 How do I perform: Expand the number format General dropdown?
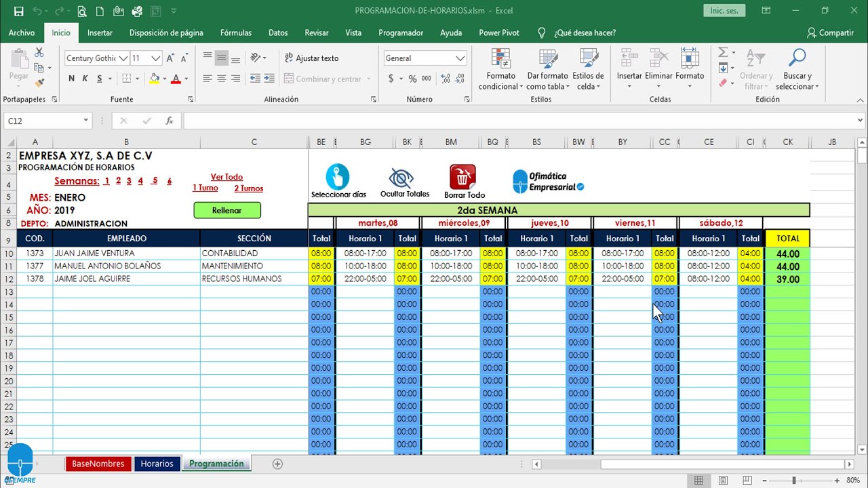coord(460,58)
